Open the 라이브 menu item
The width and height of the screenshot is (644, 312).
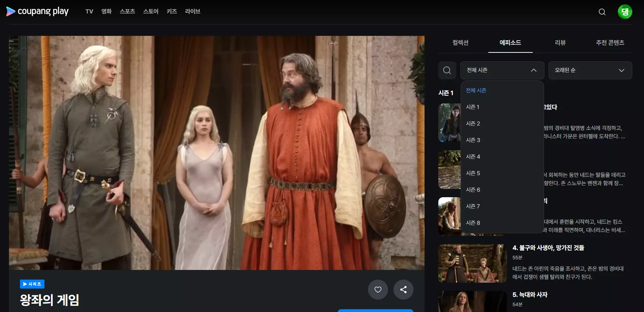click(x=193, y=11)
